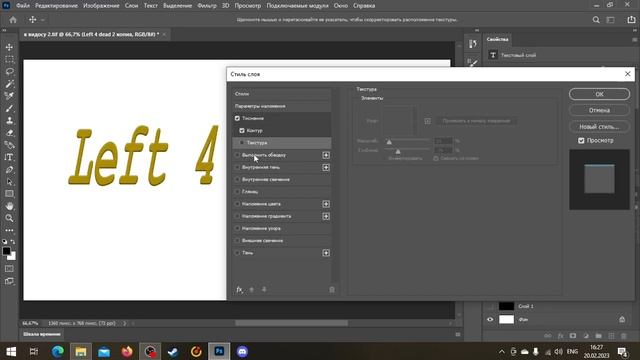Image resolution: width=640 pixels, height=360 pixels.
Task: Open Photoshop from Windows taskbar
Action: [x=219, y=351]
